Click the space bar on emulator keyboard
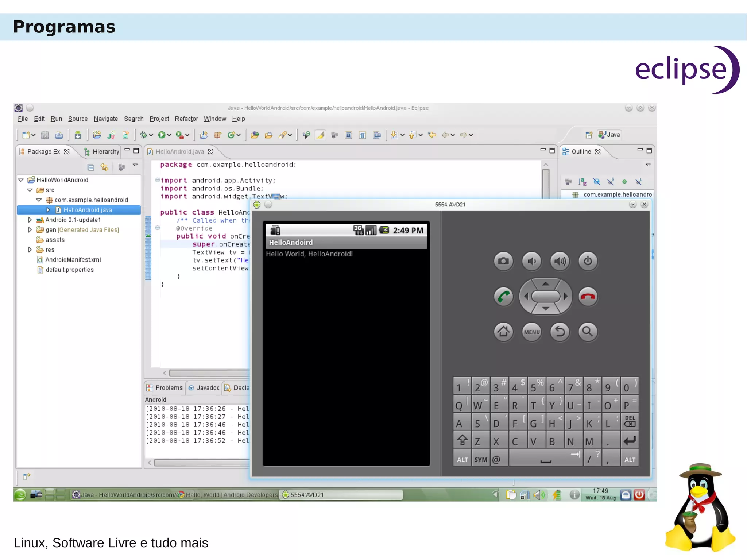Screen dimensions: 747x560 coord(546,458)
